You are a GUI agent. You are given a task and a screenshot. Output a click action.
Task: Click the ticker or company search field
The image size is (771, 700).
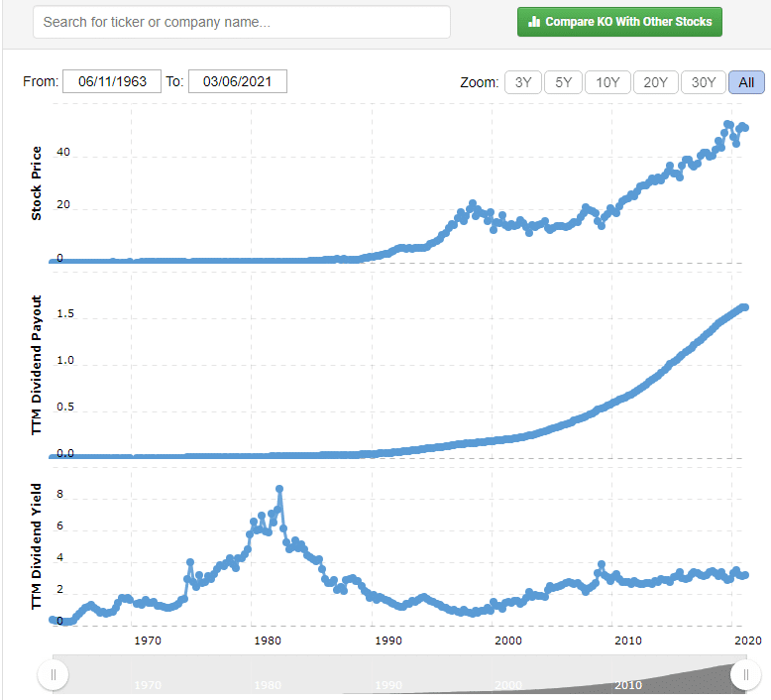(x=241, y=22)
